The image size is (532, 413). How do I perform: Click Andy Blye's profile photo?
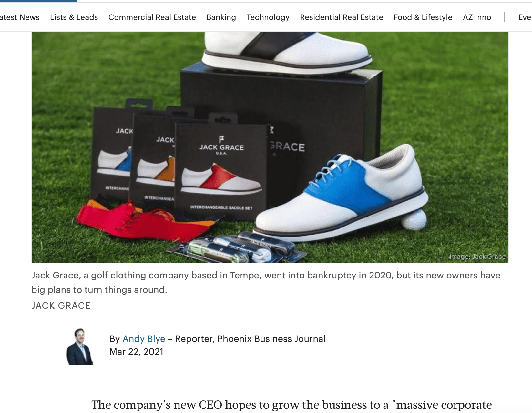[x=80, y=347]
